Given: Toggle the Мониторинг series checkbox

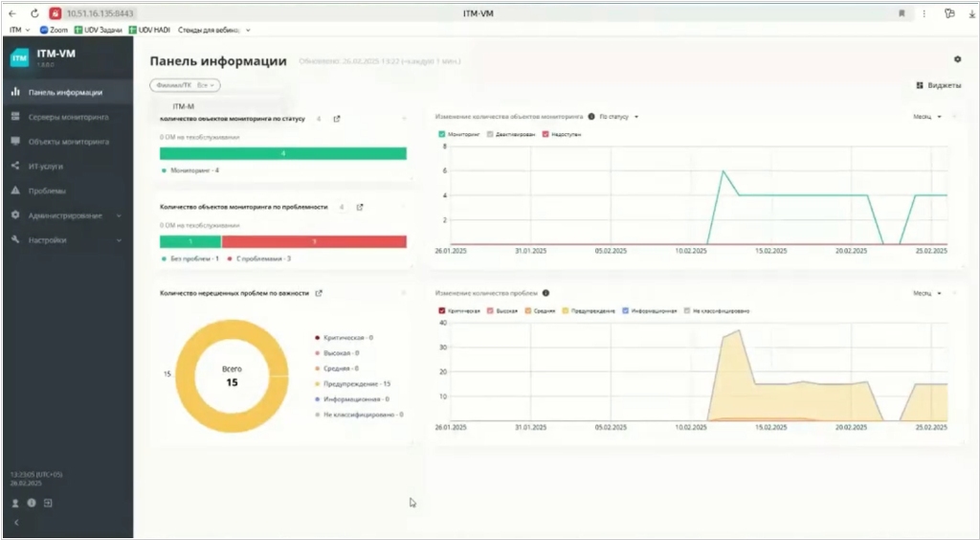Looking at the screenshot, I should (x=441, y=134).
